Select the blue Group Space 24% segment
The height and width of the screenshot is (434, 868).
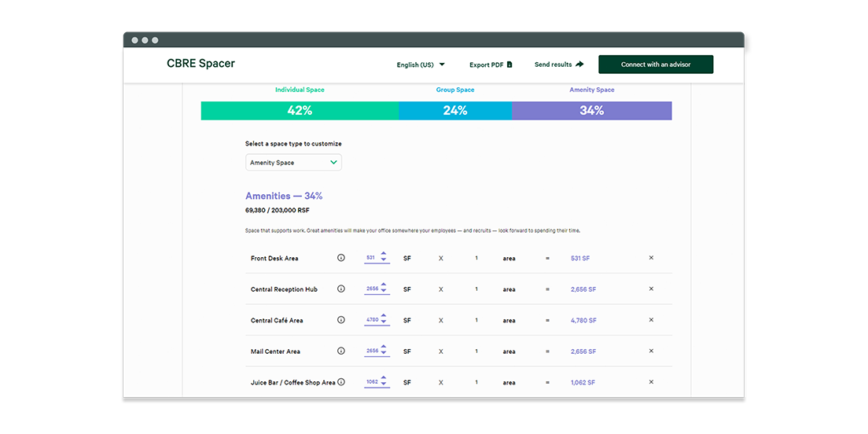[454, 111]
